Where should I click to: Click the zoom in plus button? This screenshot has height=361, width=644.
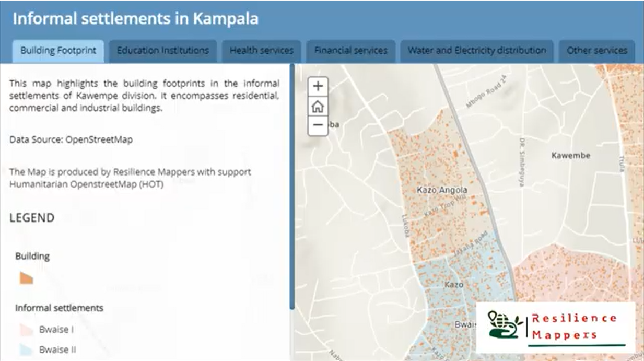tap(318, 87)
